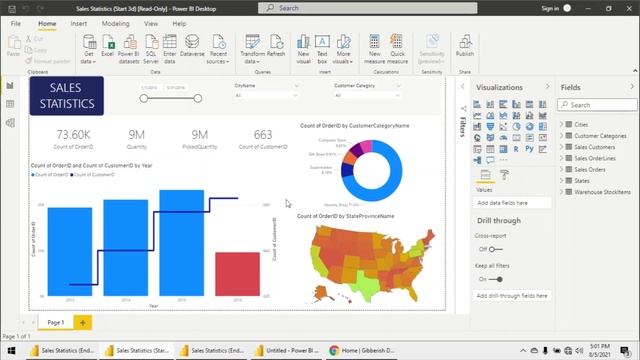Open the Fields well tab in Visualizations
This screenshot has width=640, height=360.
pyautogui.click(x=485, y=175)
